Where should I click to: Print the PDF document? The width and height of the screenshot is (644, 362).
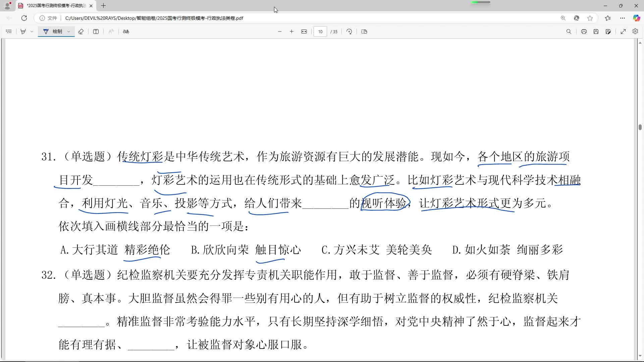point(584,32)
